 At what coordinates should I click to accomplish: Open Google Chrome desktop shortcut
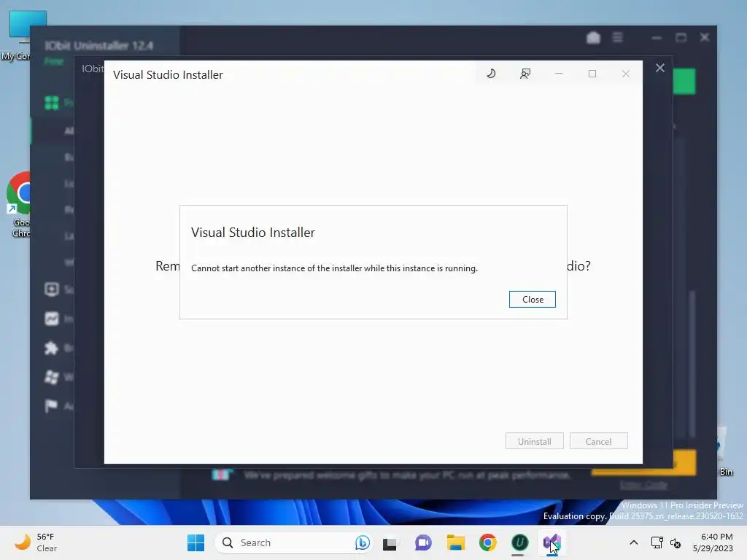click(x=18, y=205)
